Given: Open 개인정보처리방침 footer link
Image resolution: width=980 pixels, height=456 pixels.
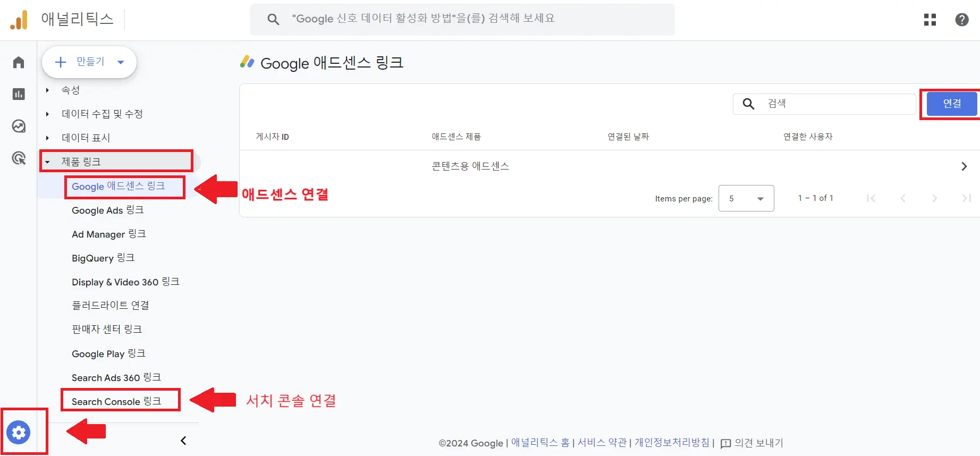Looking at the screenshot, I should pos(672,443).
